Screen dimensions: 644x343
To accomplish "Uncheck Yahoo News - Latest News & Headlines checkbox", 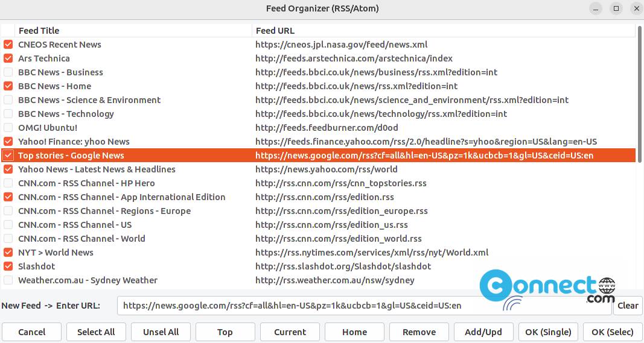I will click(x=8, y=169).
